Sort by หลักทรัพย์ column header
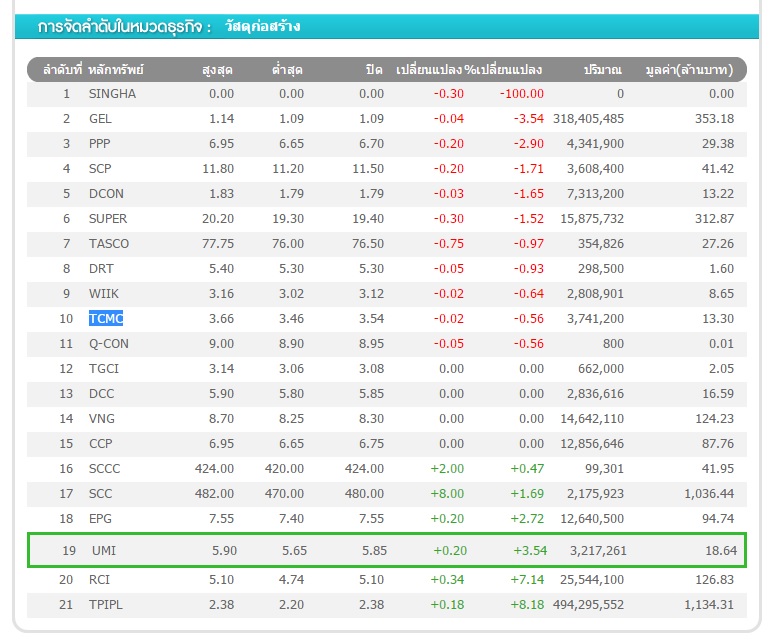This screenshot has height=642, width=772. pos(116,70)
